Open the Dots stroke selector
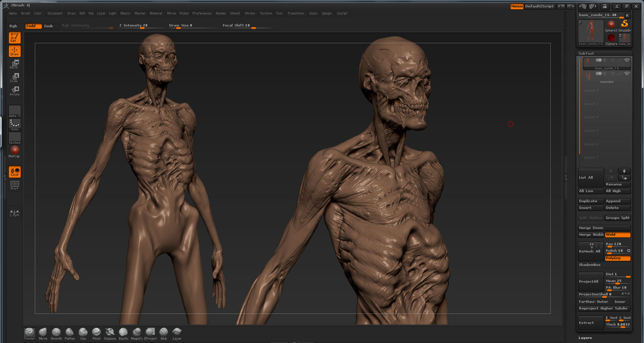Viewport: 644px width, 343px height. coord(15,125)
